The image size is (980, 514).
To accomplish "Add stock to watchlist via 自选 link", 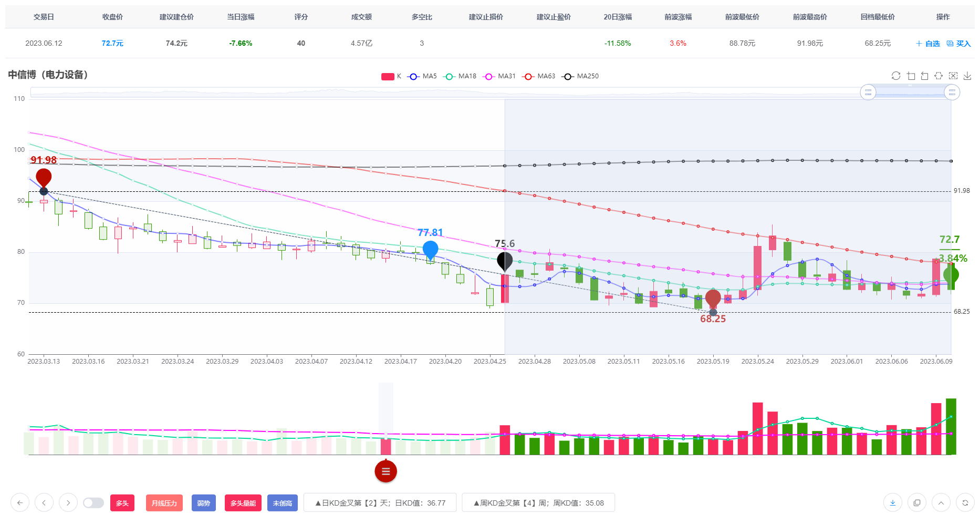I will (x=928, y=44).
